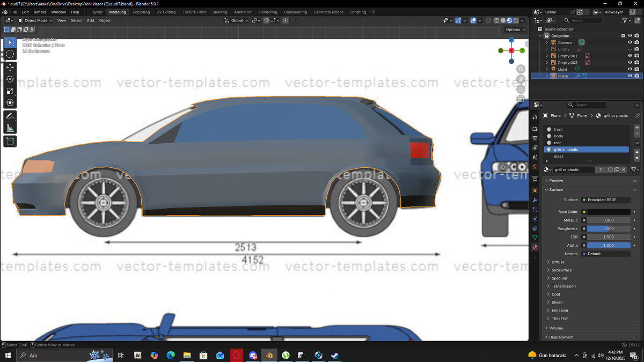Select the Move tool in left toolbar
Screen dimensions: 644x362
click(x=10, y=67)
